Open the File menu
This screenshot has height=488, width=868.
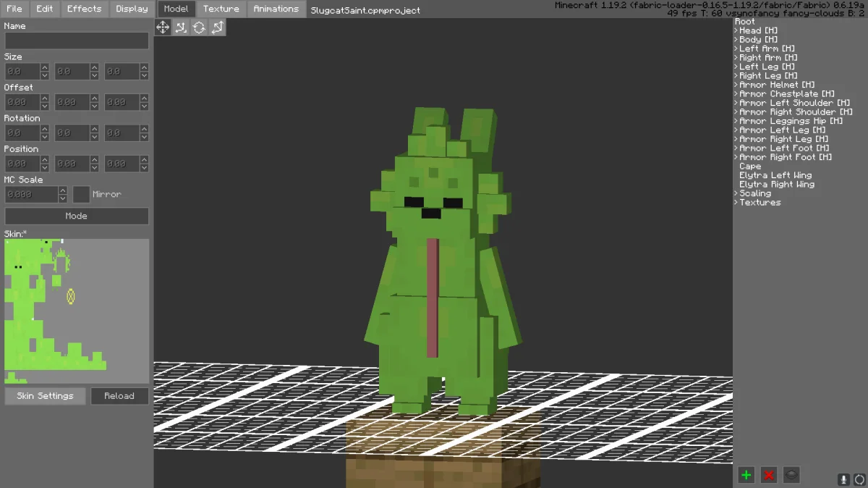pyautogui.click(x=14, y=9)
